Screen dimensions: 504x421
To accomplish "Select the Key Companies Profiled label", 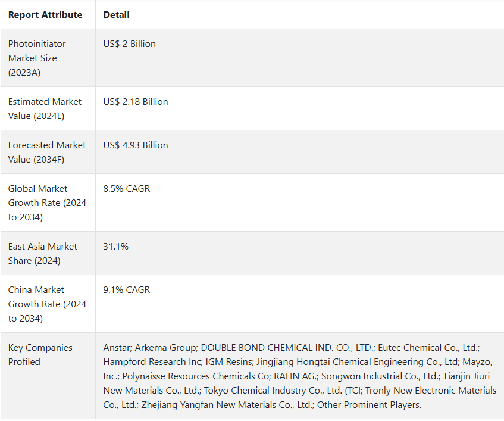I will (x=40, y=355).
